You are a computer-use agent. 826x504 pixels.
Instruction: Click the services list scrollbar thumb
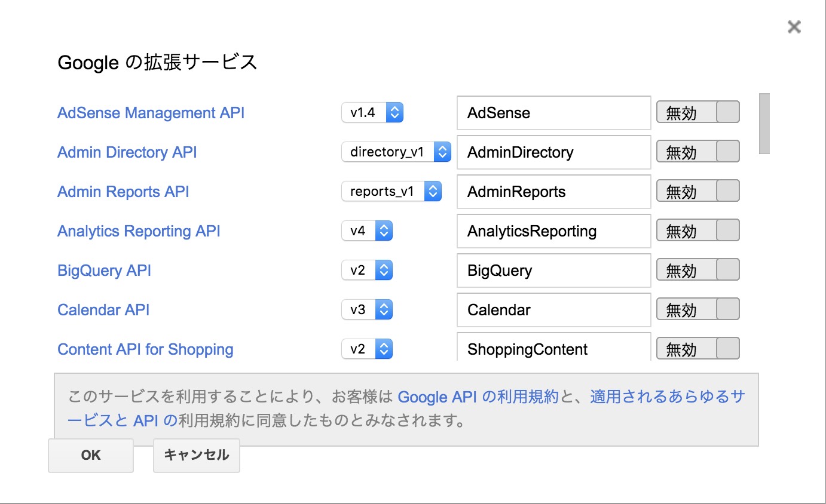[764, 124]
